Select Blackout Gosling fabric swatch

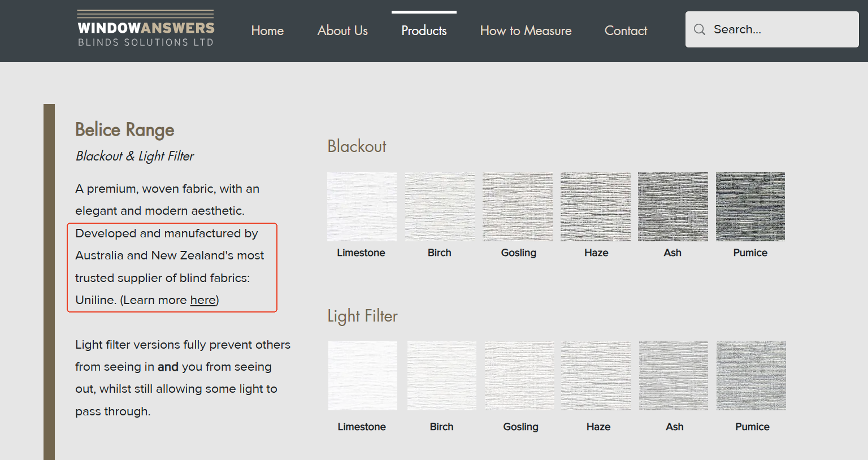point(518,206)
